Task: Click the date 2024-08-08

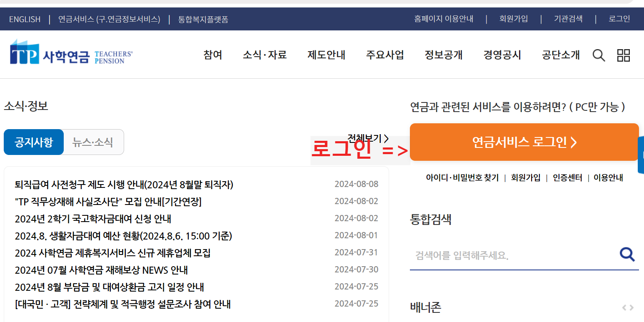Action: coord(357,184)
